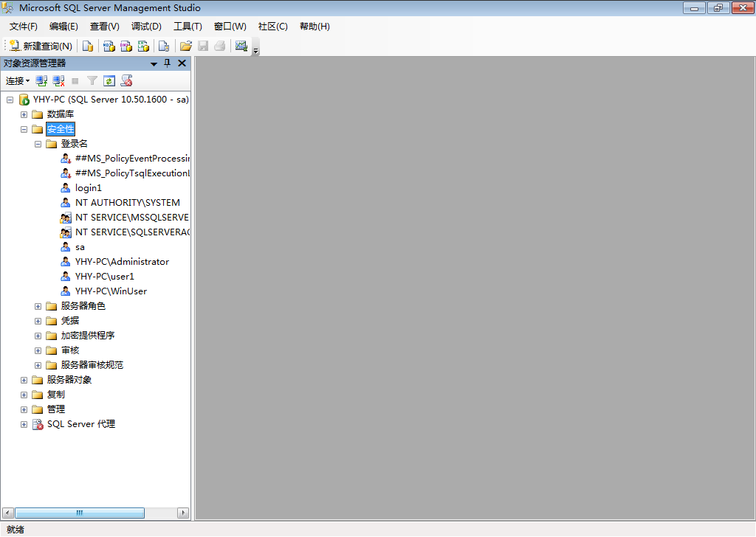Open the 工具(T) menu
Screen dimensions: 756x537
188,27
